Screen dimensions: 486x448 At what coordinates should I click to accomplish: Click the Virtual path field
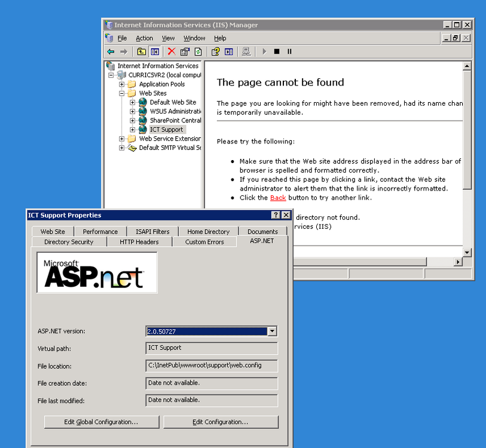point(212,348)
